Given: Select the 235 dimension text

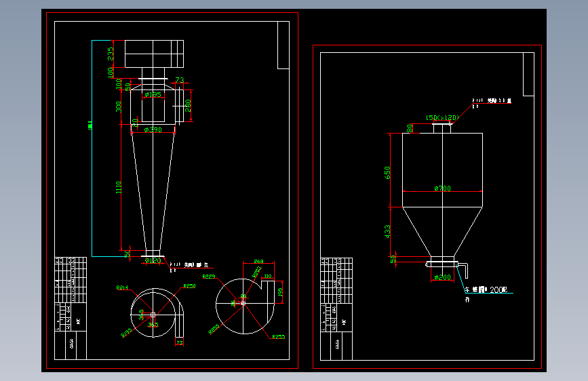Looking at the screenshot, I should (x=111, y=54).
